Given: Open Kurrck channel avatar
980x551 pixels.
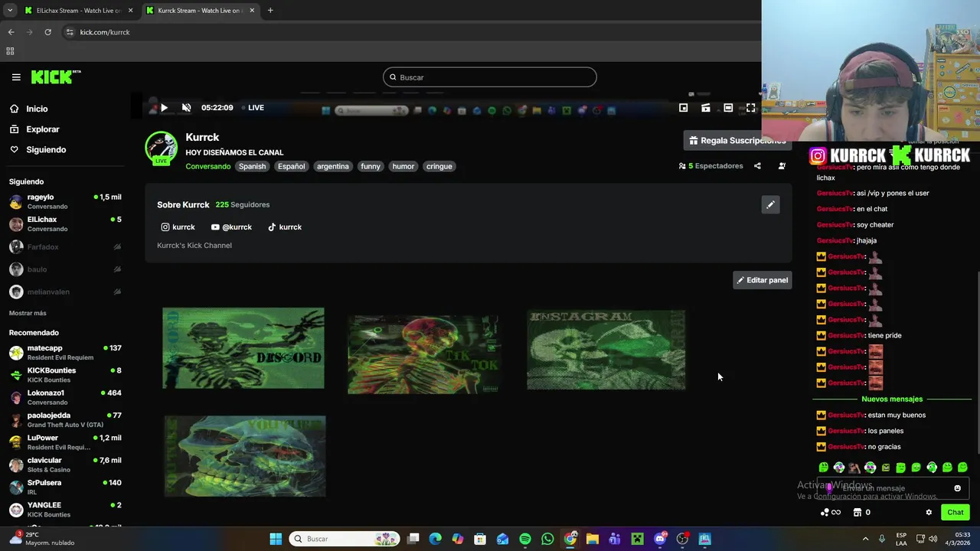Looking at the screenshot, I should 161,148.
